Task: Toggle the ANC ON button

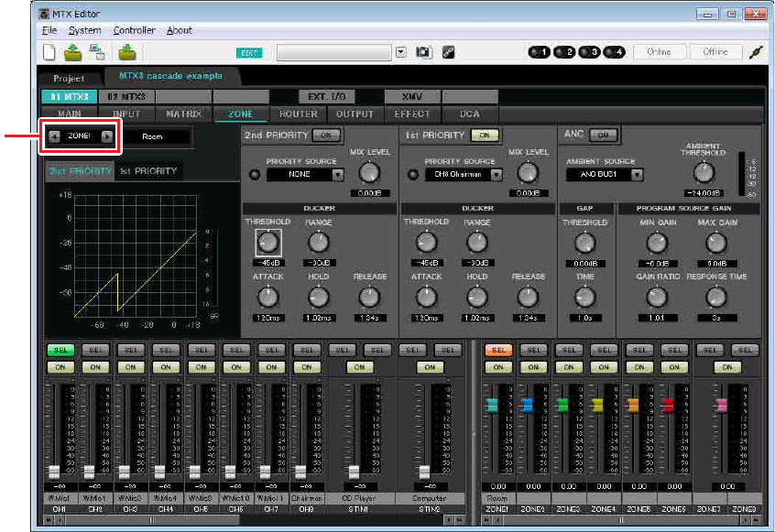Action: (602, 135)
